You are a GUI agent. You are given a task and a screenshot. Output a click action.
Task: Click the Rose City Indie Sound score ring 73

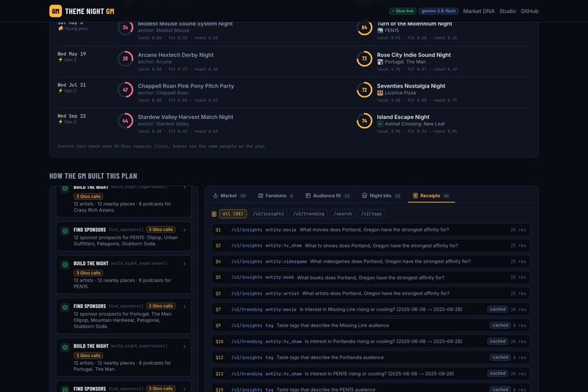[365, 58]
